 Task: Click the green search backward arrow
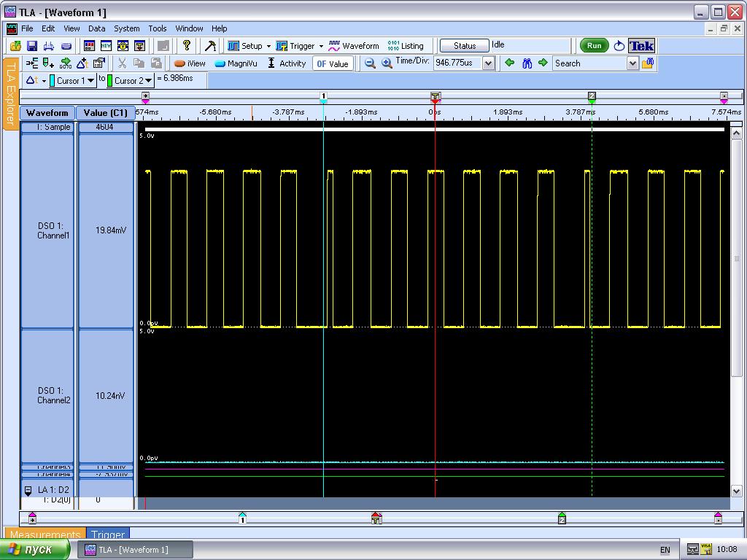[x=510, y=63]
